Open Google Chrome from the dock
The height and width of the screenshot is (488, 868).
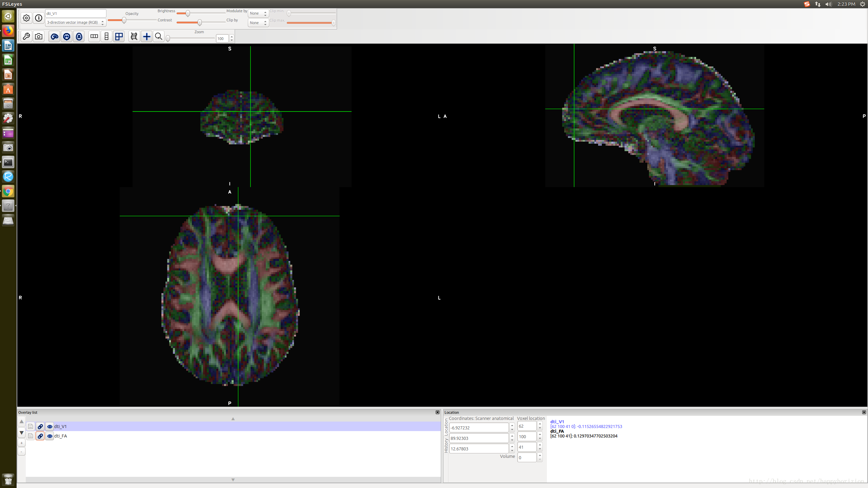[x=8, y=191]
